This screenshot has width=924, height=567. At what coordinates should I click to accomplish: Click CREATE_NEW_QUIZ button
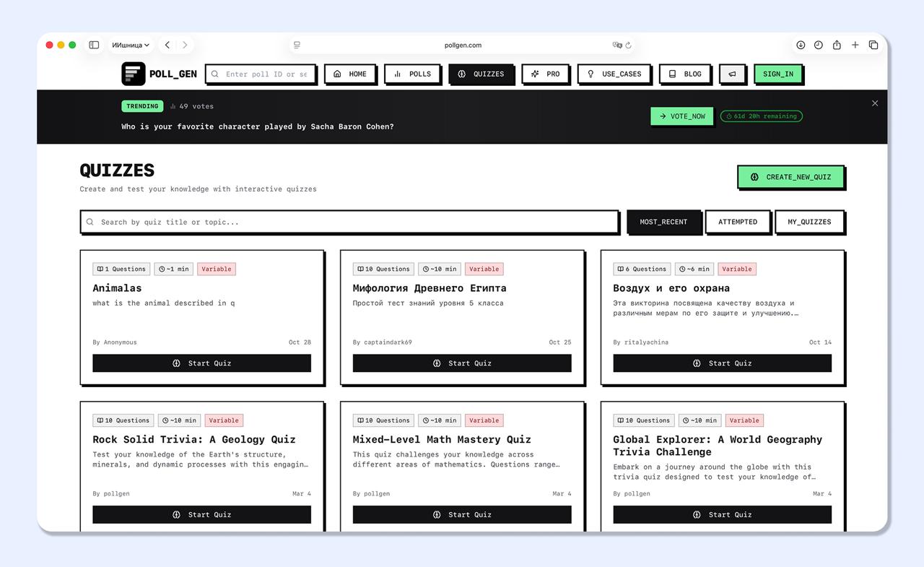pyautogui.click(x=790, y=177)
